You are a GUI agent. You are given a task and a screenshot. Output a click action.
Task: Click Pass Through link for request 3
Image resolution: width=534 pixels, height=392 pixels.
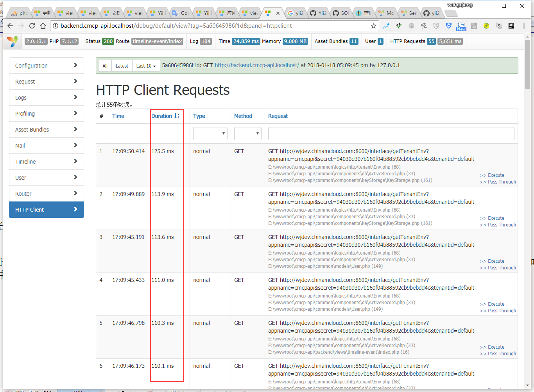(x=502, y=268)
